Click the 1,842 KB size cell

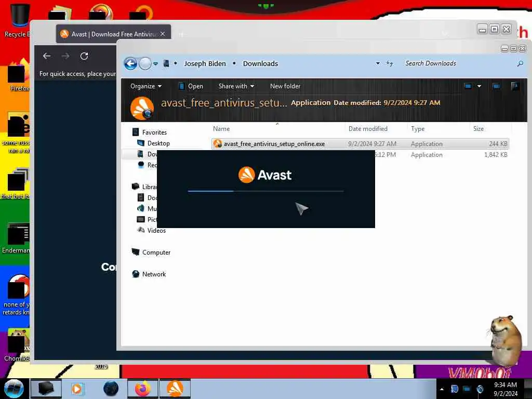point(496,155)
